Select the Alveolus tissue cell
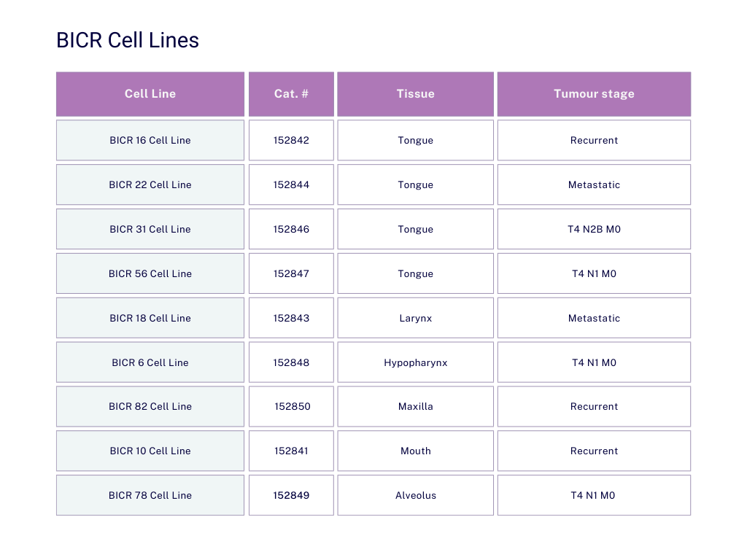This screenshot has width=747, height=560. pos(415,495)
